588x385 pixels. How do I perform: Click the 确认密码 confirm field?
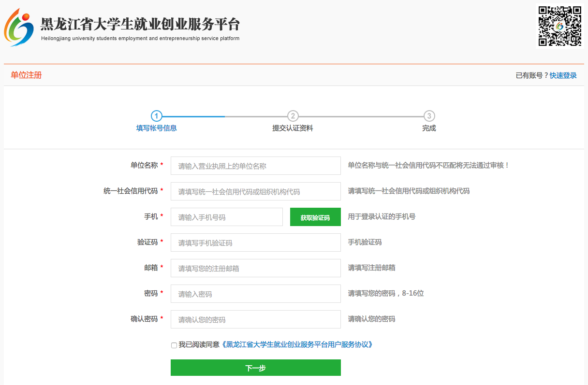click(255, 319)
